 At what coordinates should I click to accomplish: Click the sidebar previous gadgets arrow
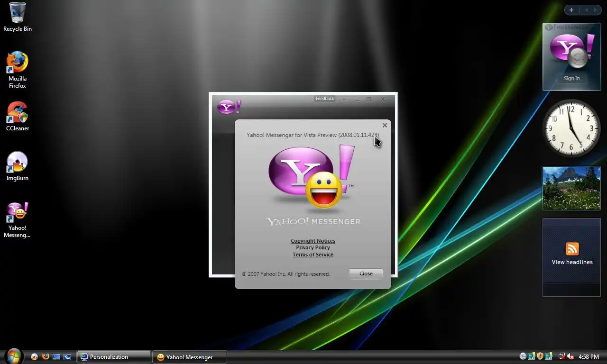(x=586, y=10)
